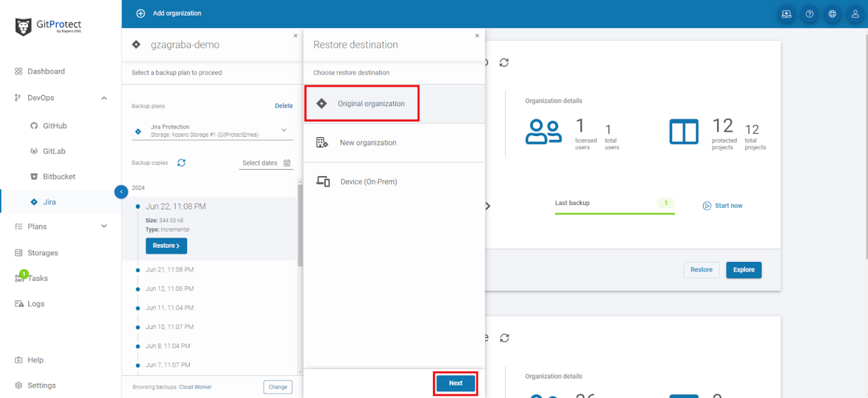Screen dimensions: 868x398
Task: Open the calendar icon next to Select dates
Action: pyautogui.click(x=288, y=163)
